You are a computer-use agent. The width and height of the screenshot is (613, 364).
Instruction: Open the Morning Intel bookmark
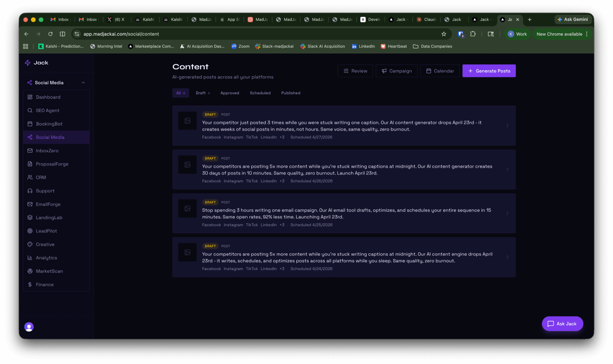click(x=106, y=46)
